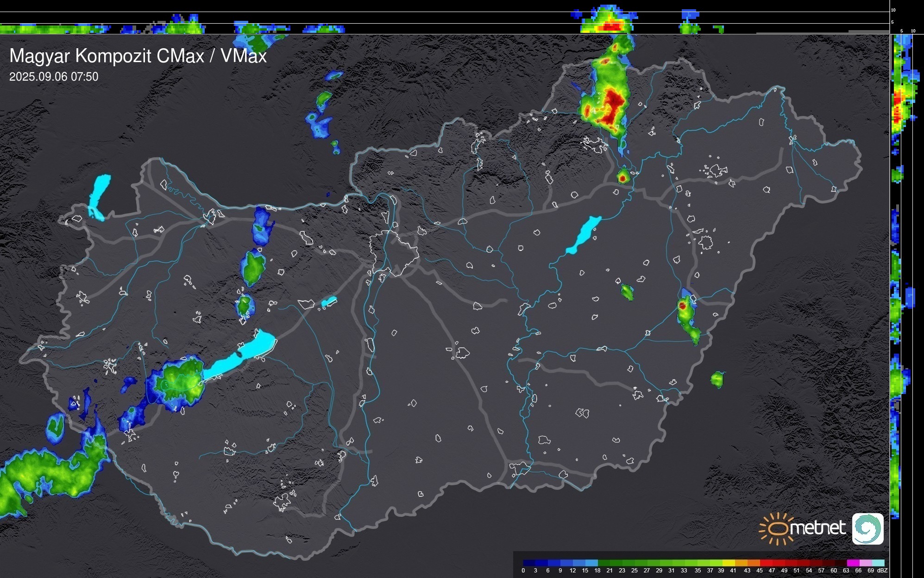
Task: Click the 2025.09.06 07:50 timestamp
Action: point(54,77)
